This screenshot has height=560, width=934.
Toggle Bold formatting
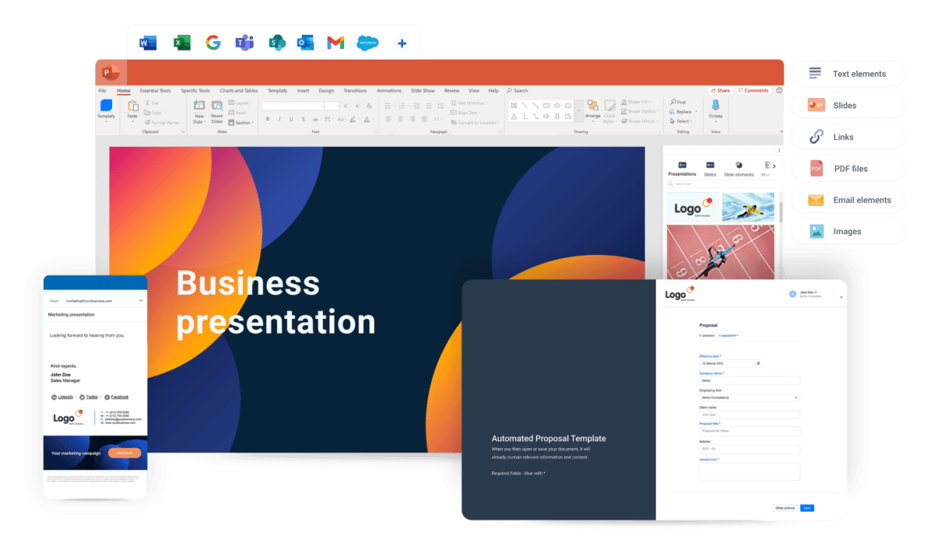[x=268, y=119]
